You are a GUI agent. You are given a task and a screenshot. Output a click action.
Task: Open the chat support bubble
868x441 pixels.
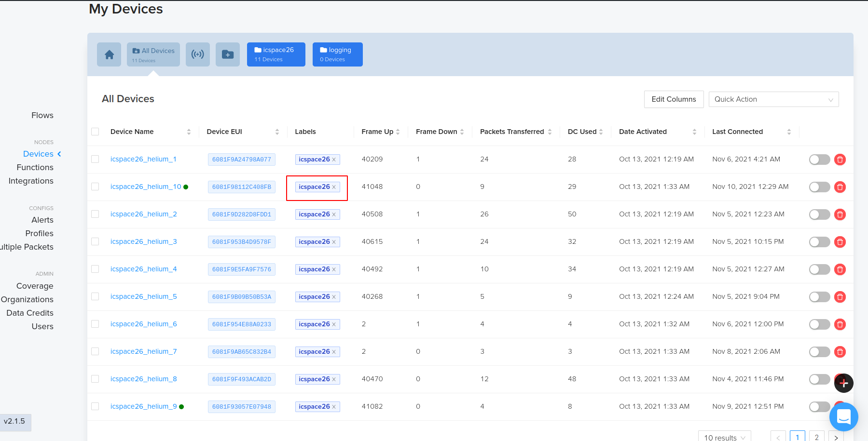click(844, 417)
